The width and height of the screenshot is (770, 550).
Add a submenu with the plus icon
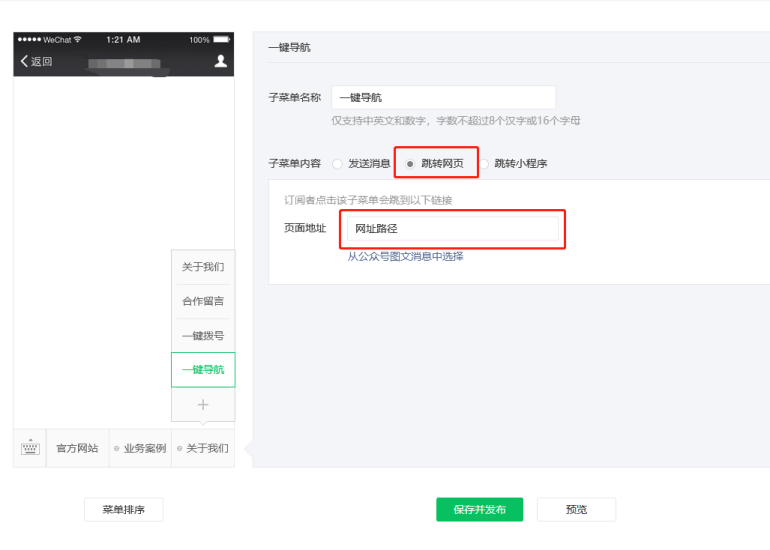(203, 404)
